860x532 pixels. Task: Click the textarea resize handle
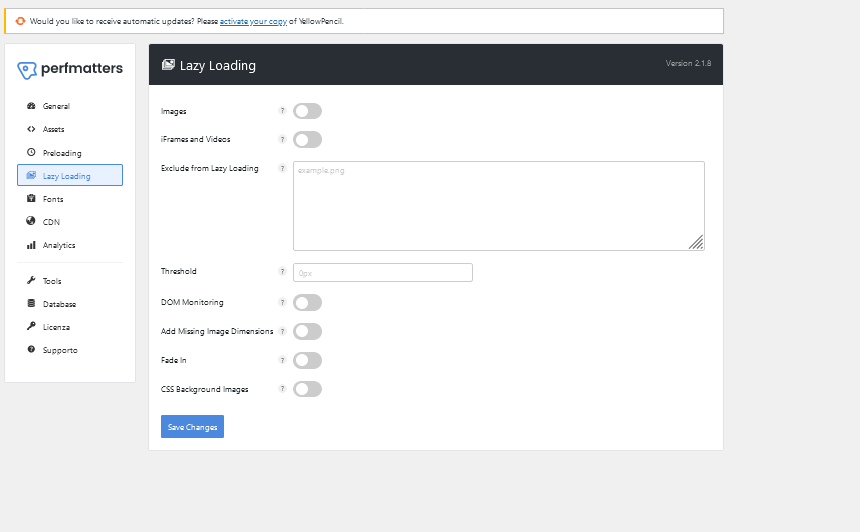tap(696, 242)
